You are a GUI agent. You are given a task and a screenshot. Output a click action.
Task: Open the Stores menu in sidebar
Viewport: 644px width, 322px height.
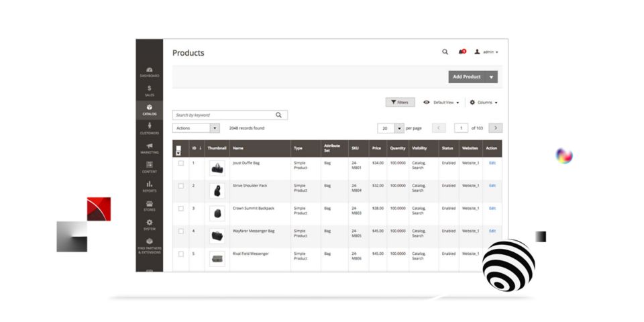[150, 206]
